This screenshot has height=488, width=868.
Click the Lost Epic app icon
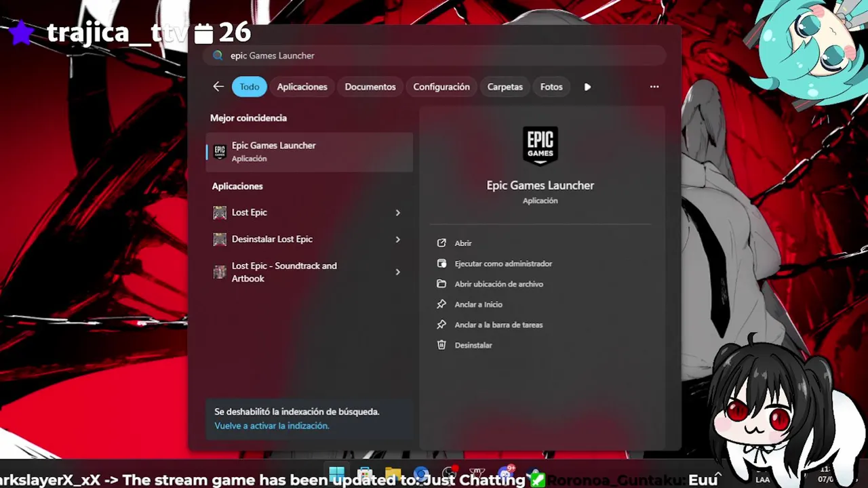point(220,213)
